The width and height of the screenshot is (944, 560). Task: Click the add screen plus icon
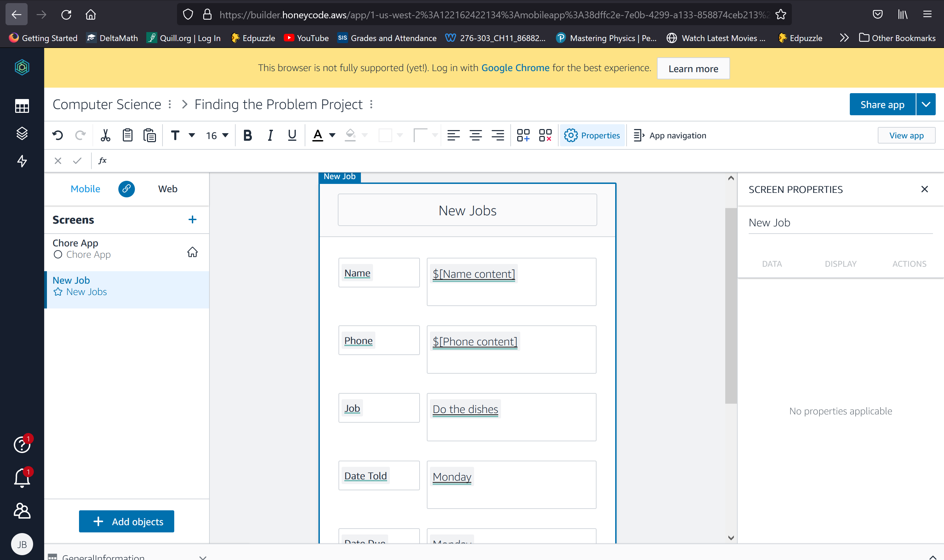pyautogui.click(x=193, y=220)
